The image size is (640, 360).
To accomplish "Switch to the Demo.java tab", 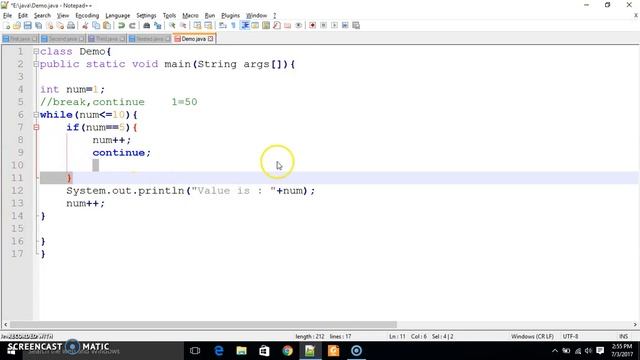I will (x=193, y=39).
